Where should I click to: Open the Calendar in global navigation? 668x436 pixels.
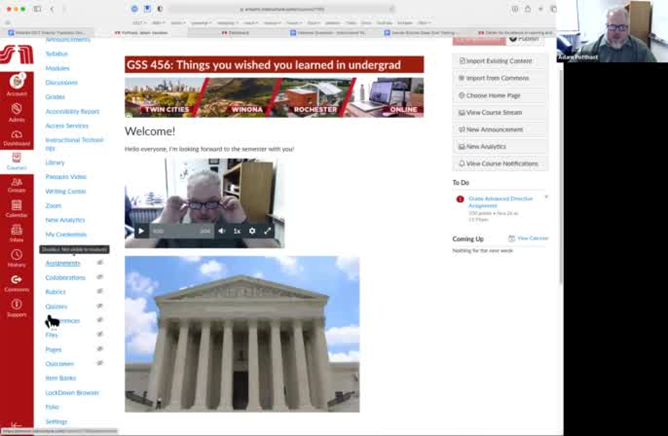pos(17,209)
